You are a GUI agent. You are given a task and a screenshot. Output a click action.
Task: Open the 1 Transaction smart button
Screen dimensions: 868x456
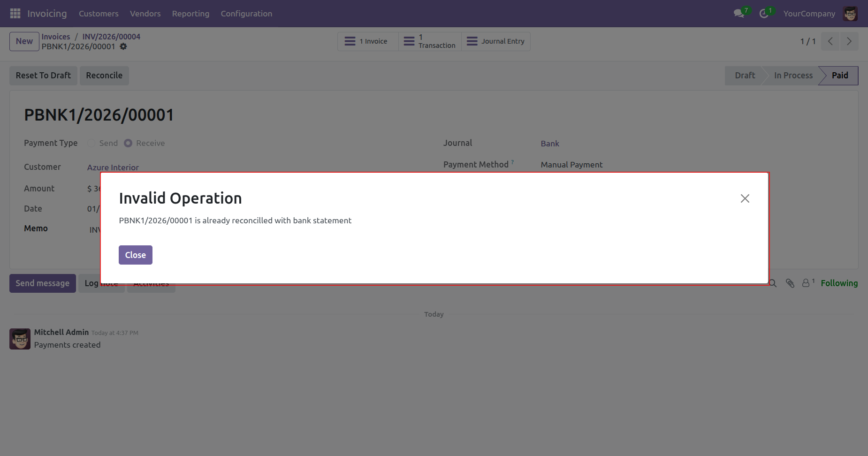[430, 41]
